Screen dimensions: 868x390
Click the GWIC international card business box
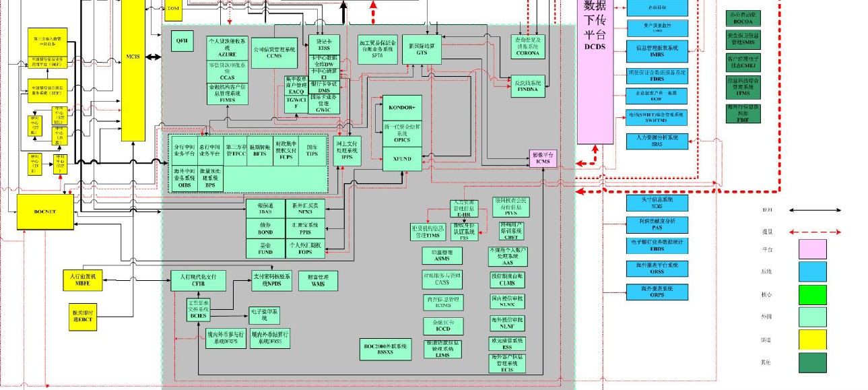(x=324, y=102)
